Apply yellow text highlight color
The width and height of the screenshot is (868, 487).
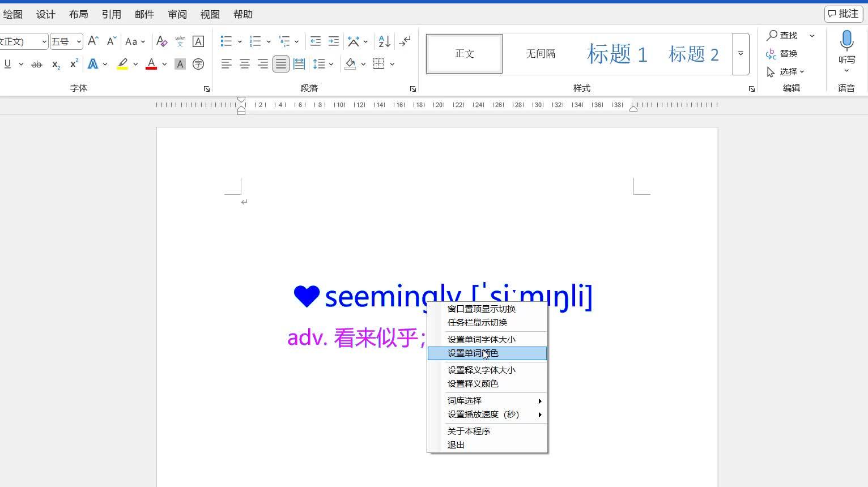point(122,64)
